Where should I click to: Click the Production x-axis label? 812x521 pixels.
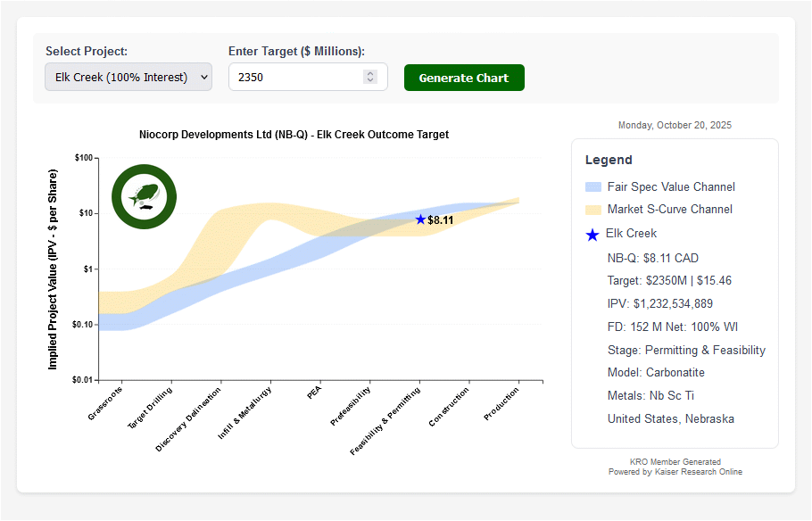click(501, 403)
